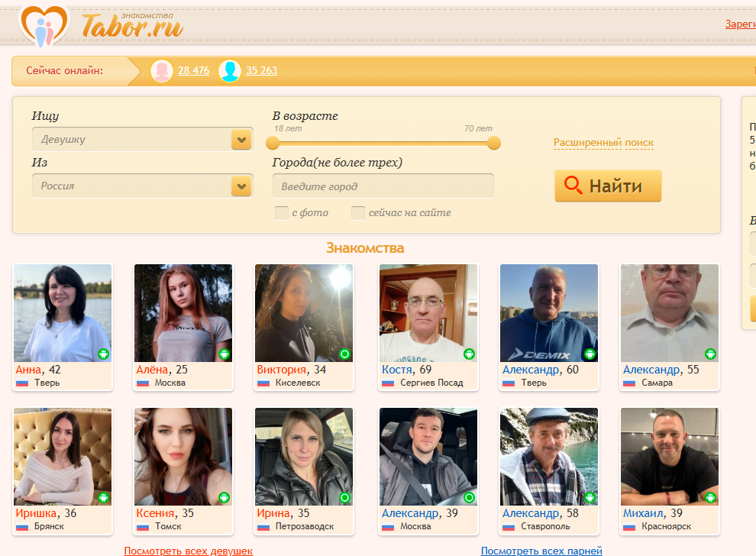The image size is (756, 556).
Task: Click Russian flag icon next to Брянск
Action: pyautogui.click(x=22, y=527)
